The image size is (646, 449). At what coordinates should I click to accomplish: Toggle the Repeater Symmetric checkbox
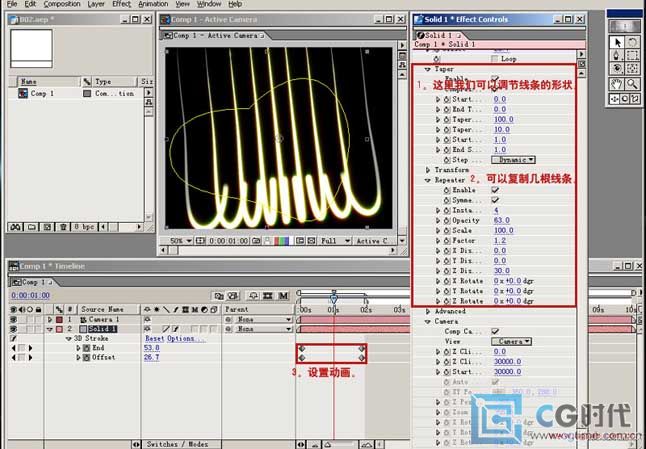click(495, 200)
